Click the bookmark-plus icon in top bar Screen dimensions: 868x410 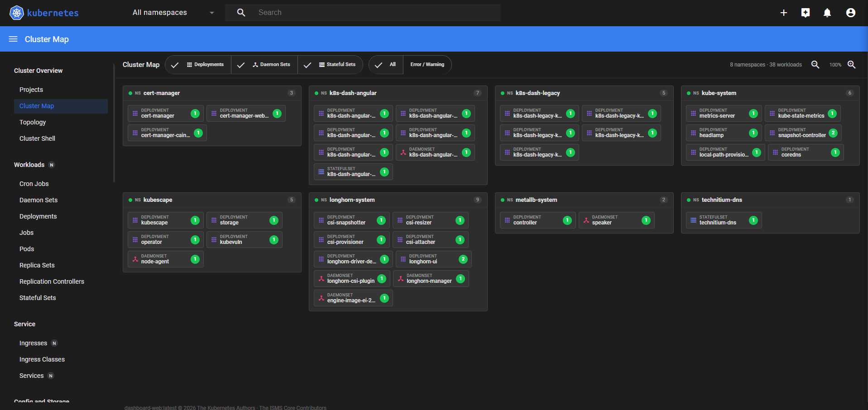click(806, 13)
